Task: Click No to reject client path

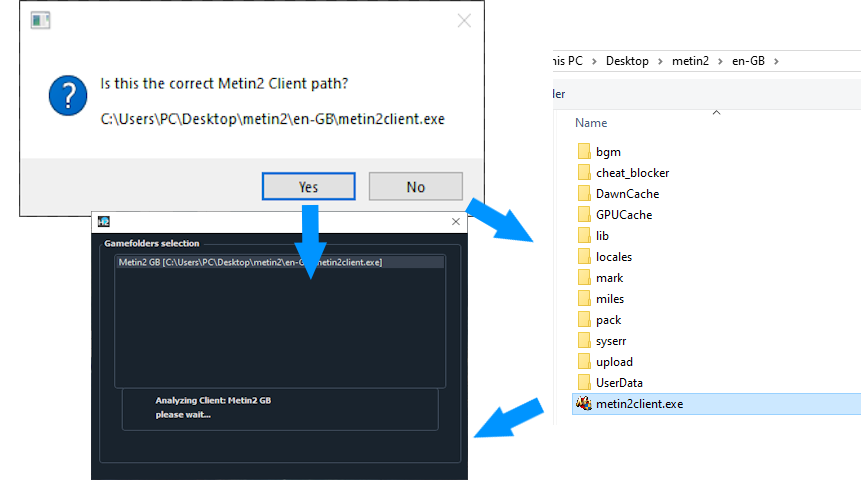Action: click(x=415, y=187)
